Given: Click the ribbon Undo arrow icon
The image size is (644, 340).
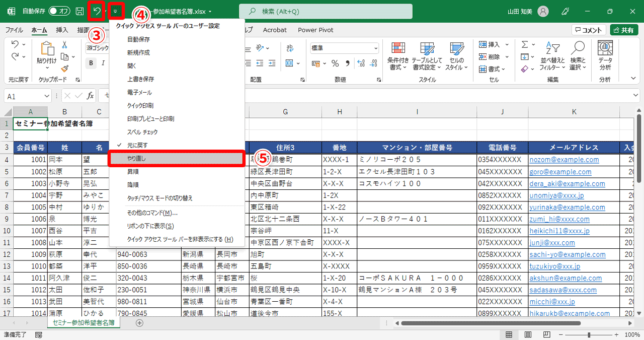Looking at the screenshot, I should 15,44.
